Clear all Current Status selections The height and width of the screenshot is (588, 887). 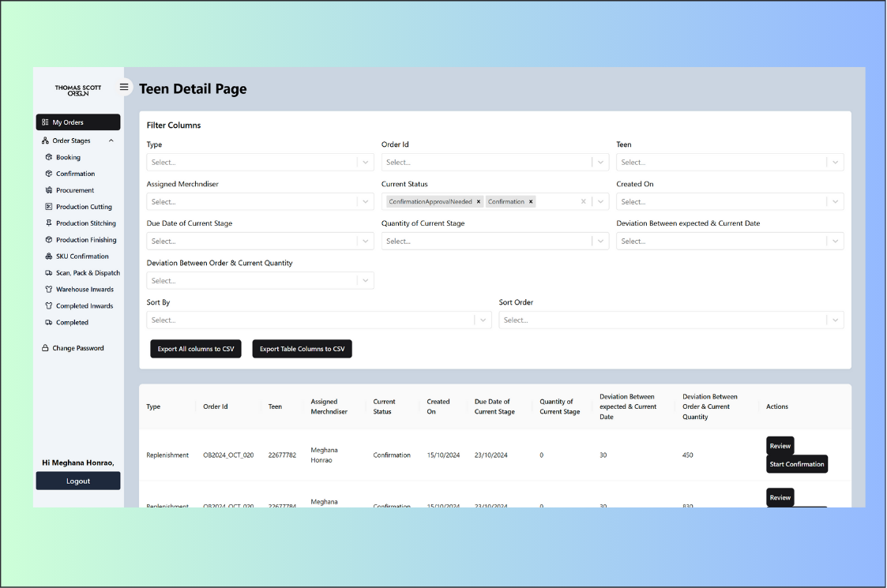(584, 202)
